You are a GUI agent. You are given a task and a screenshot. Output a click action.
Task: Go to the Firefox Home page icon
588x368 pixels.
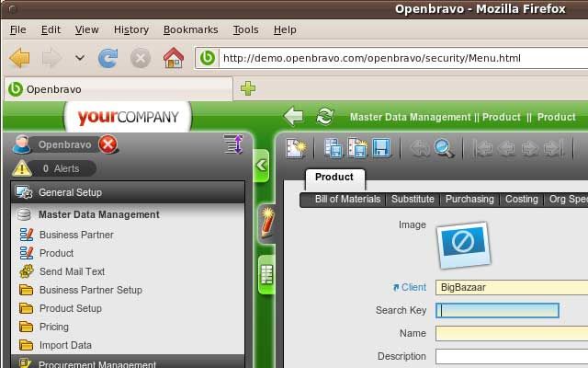pos(174,58)
